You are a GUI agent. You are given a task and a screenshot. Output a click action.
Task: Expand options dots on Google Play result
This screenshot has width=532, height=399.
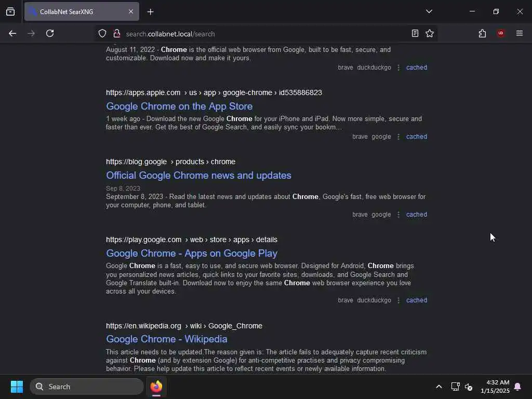[398, 301]
